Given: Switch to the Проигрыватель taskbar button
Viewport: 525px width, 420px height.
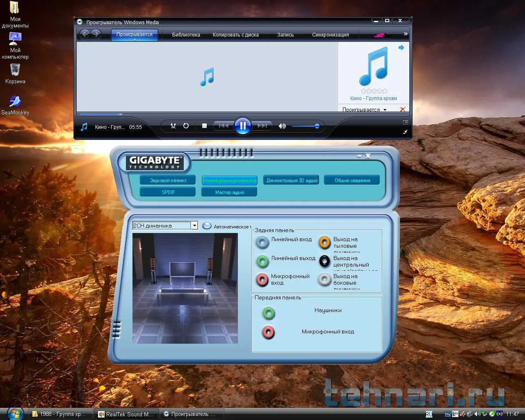Looking at the screenshot, I should (x=192, y=414).
